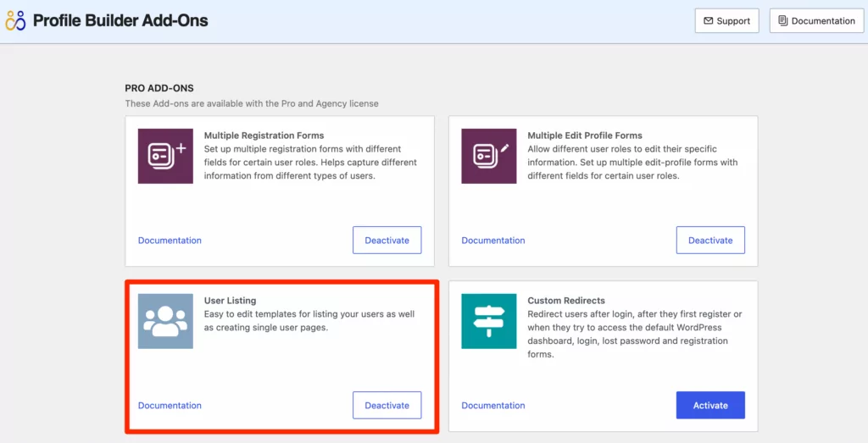Click the "These Add-ons are available with the Pro and Agency license" text
Viewport: 868px width, 443px height.
[x=252, y=103]
